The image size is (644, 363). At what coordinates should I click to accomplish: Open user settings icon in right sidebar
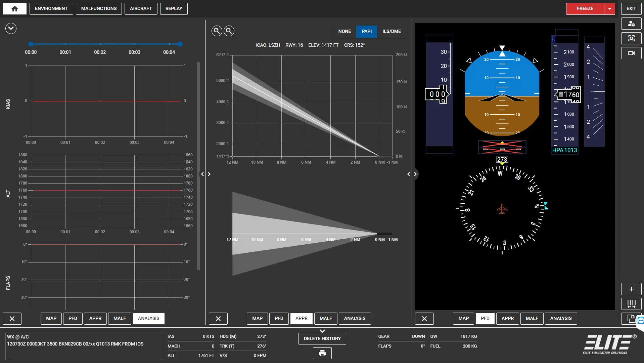click(x=631, y=24)
